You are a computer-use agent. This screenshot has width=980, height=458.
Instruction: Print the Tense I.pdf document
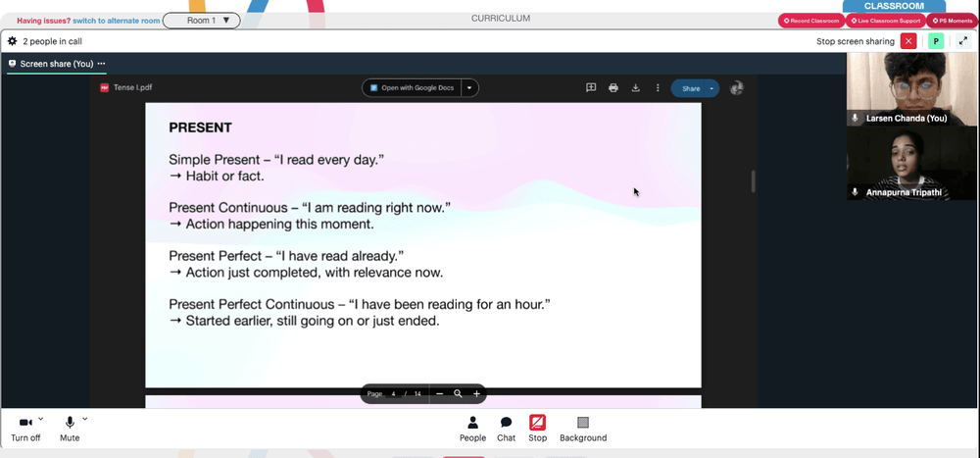point(613,88)
